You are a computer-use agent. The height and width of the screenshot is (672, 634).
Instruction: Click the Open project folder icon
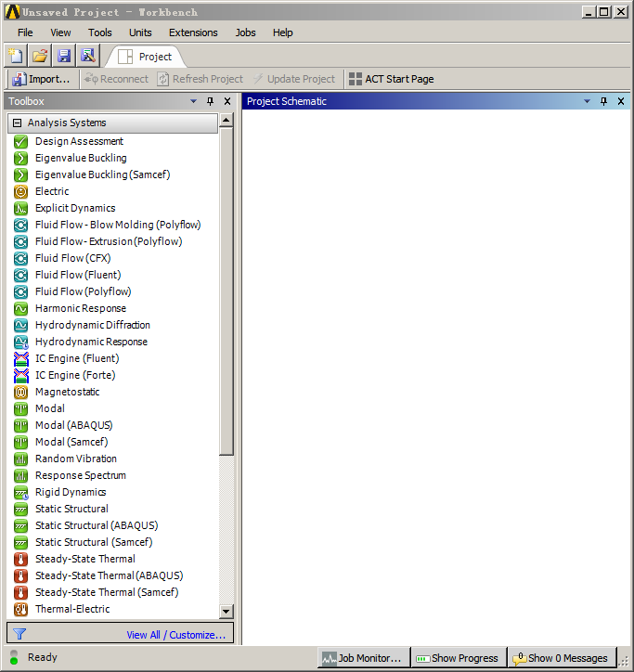(40, 56)
